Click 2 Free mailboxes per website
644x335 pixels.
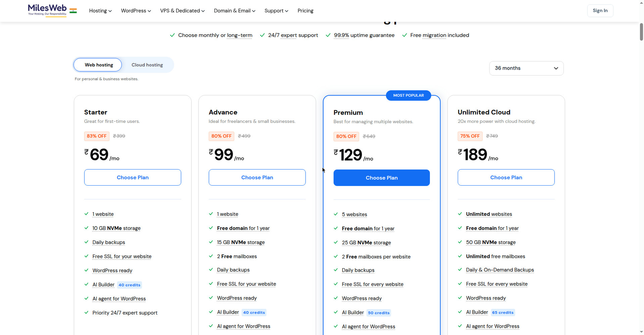coord(376,257)
